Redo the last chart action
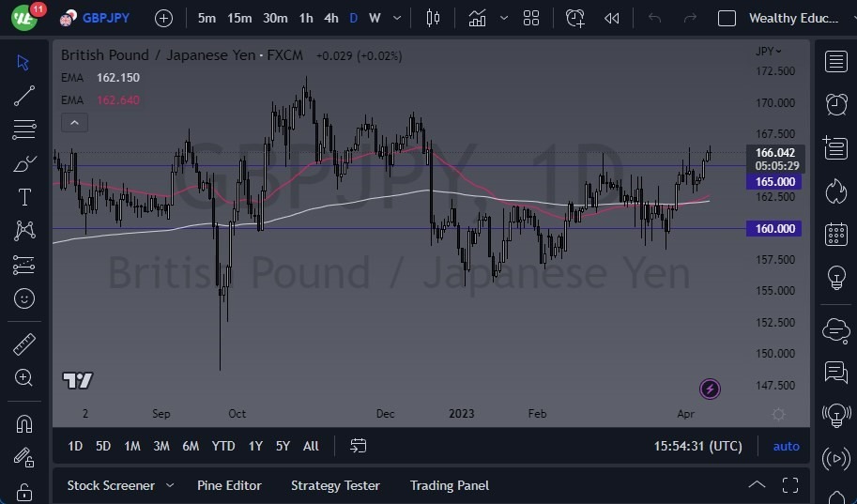Image resolution: width=857 pixels, height=504 pixels. click(x=690, y=18)
